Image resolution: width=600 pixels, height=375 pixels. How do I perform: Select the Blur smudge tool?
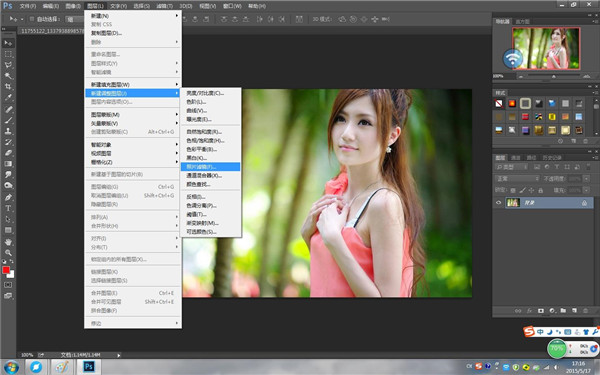8,175
